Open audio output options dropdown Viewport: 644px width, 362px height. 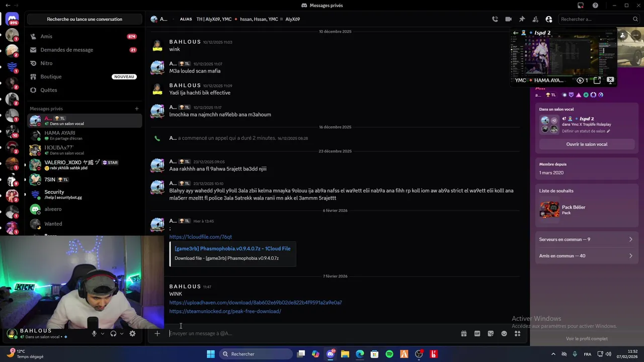click(122, 333)
